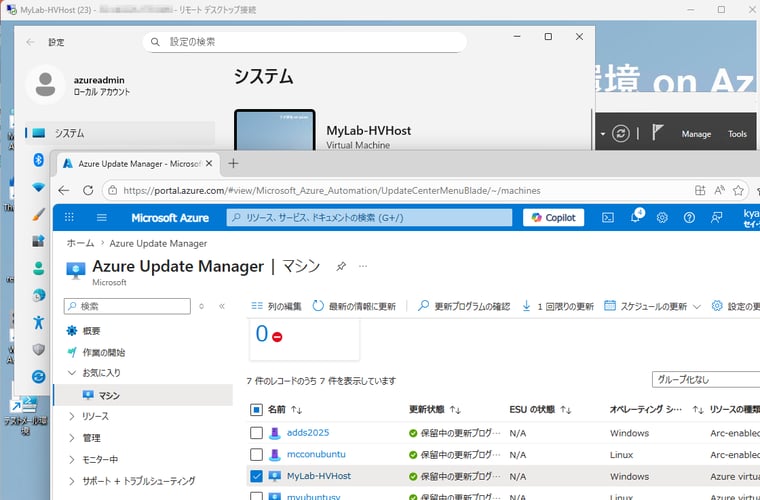Screen dimensions: 760x500
Task: Open Network category in Settings sidebar
Action: pyautogui.click(x=38, y=187)
